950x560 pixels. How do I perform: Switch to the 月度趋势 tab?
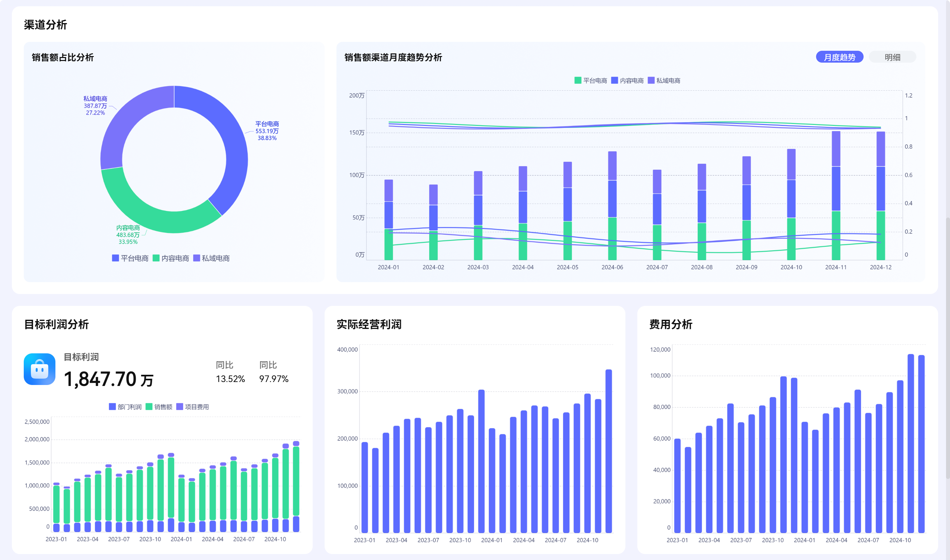click(x=839, y=57)
